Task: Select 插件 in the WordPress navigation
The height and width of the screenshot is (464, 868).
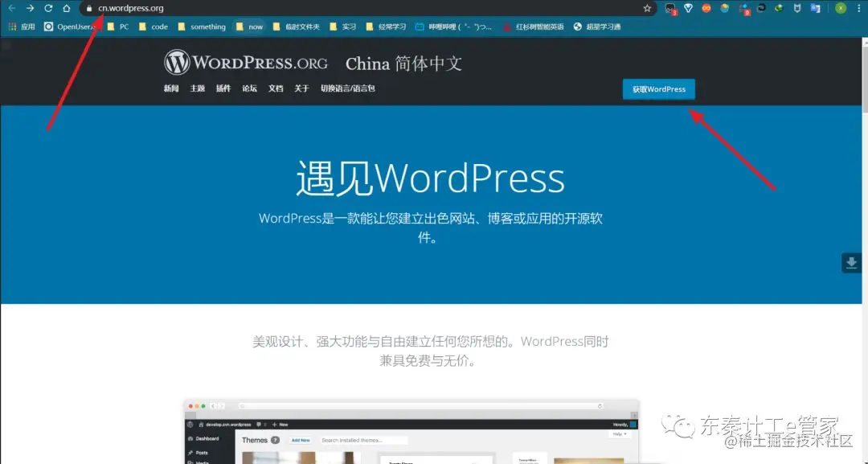Action: click(223, 88)
